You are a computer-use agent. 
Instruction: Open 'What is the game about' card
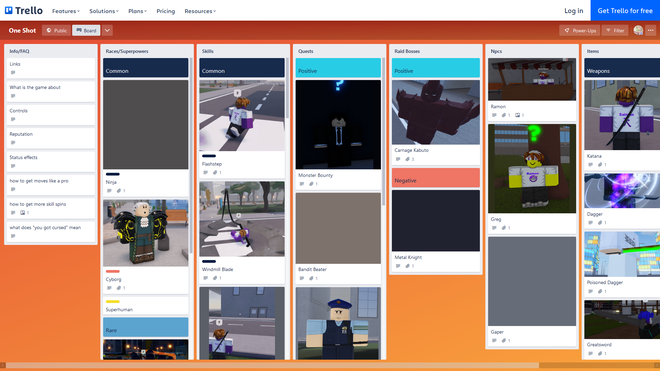[x=51, y=91]
